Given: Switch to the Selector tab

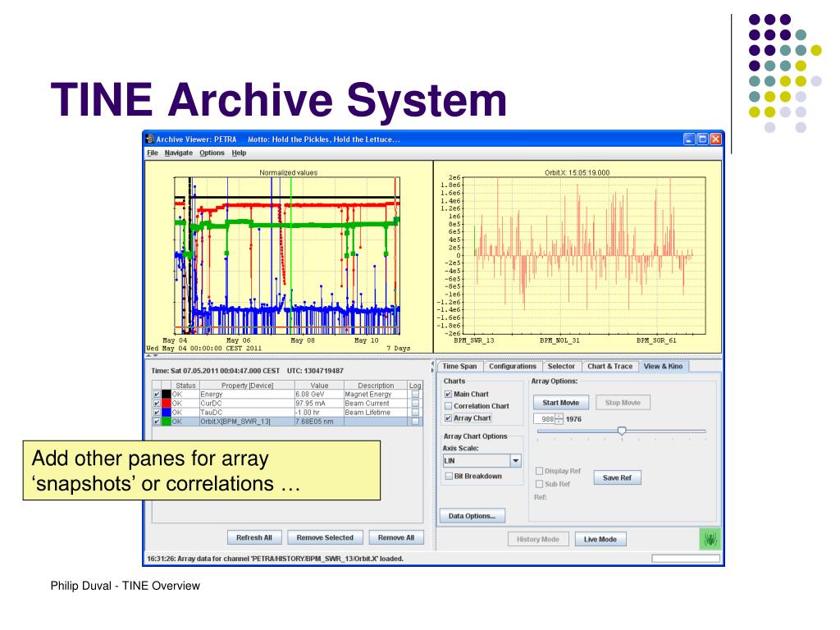Looking at the screenshot, I should point(561,367).
